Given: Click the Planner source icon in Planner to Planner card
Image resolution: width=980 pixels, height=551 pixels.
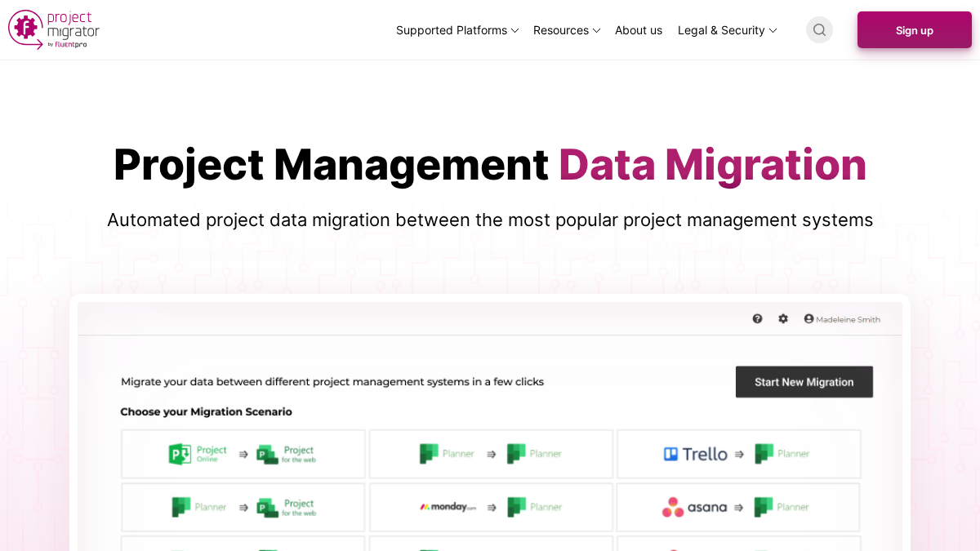Looking at the screenshot, I should click(429, 454).
